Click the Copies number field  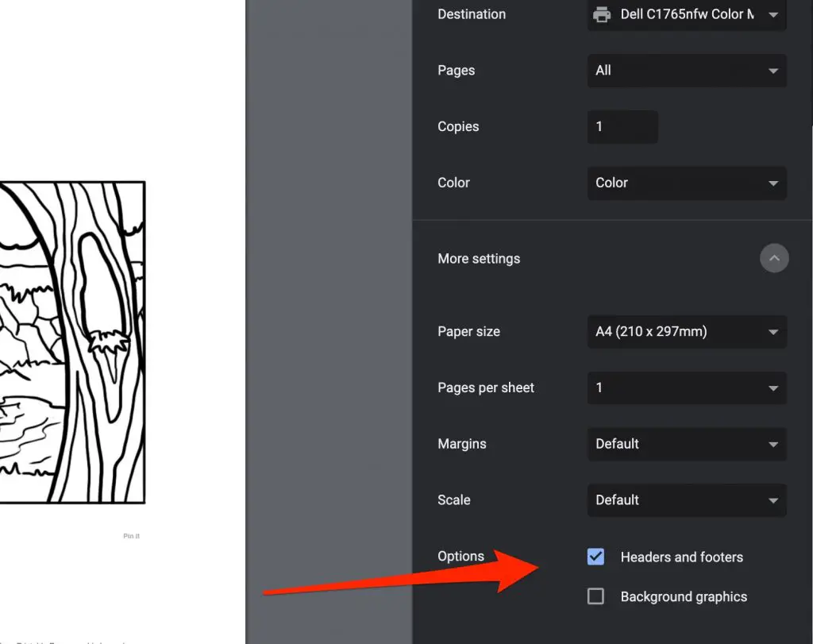[622, 126]
